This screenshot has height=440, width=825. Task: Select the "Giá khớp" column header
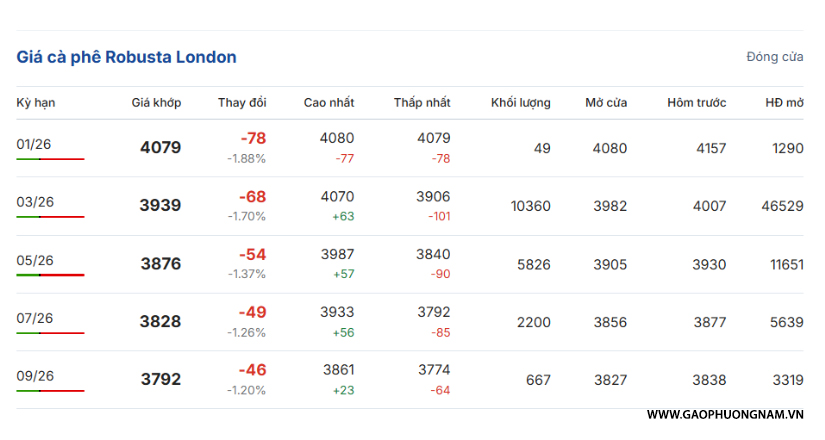(156, 103)
